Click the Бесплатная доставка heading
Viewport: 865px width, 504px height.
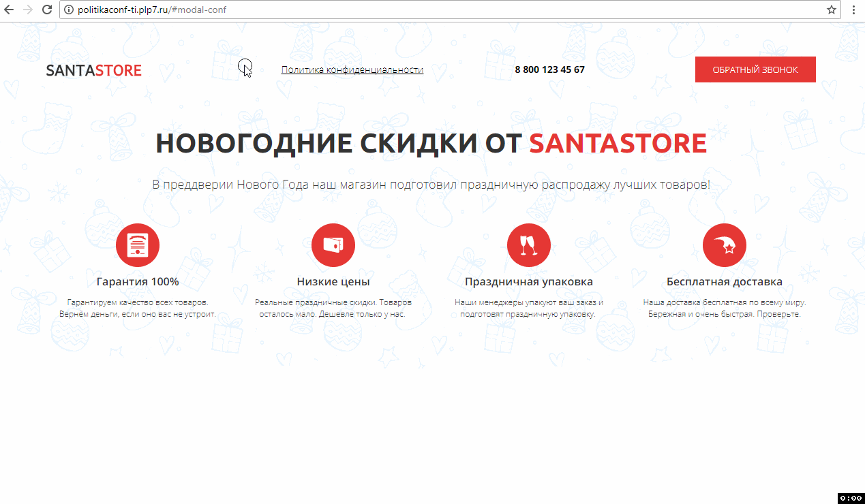pyautogui.click(x=725, y=281)
